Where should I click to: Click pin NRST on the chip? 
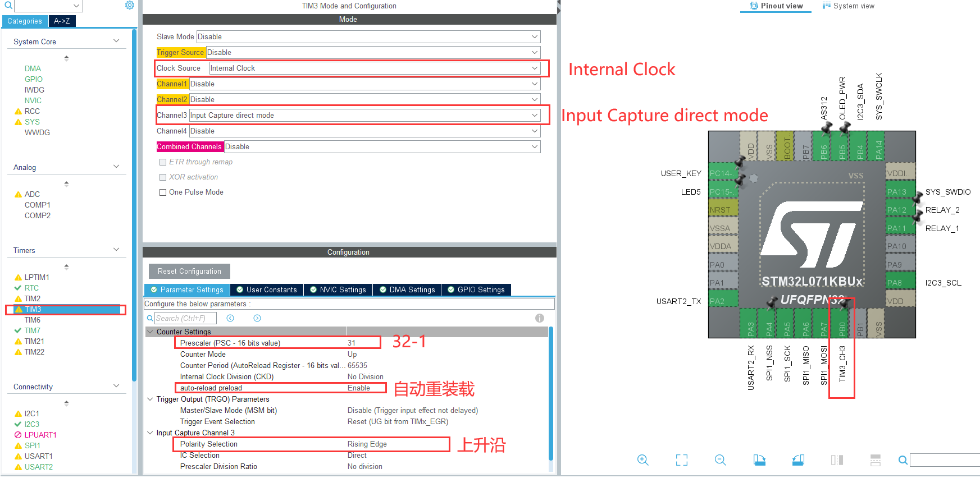point(723,210)
